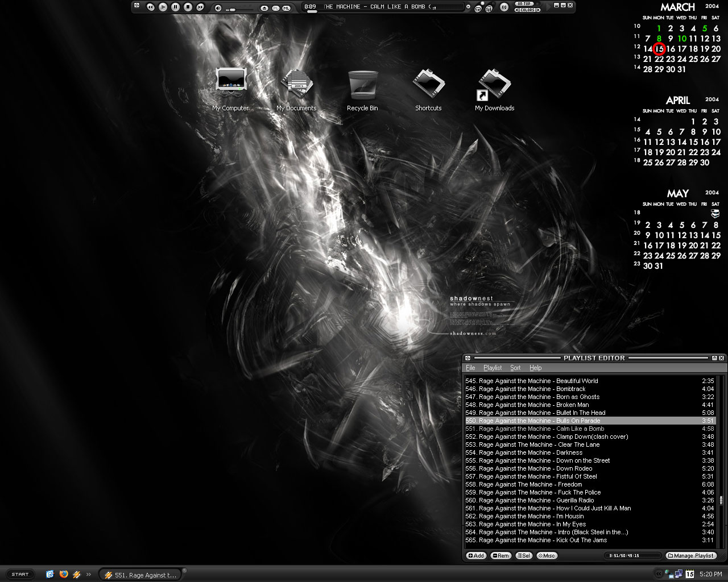Click the Winamp play button
This screenshot has height=582, width=728.
(163, 7)
